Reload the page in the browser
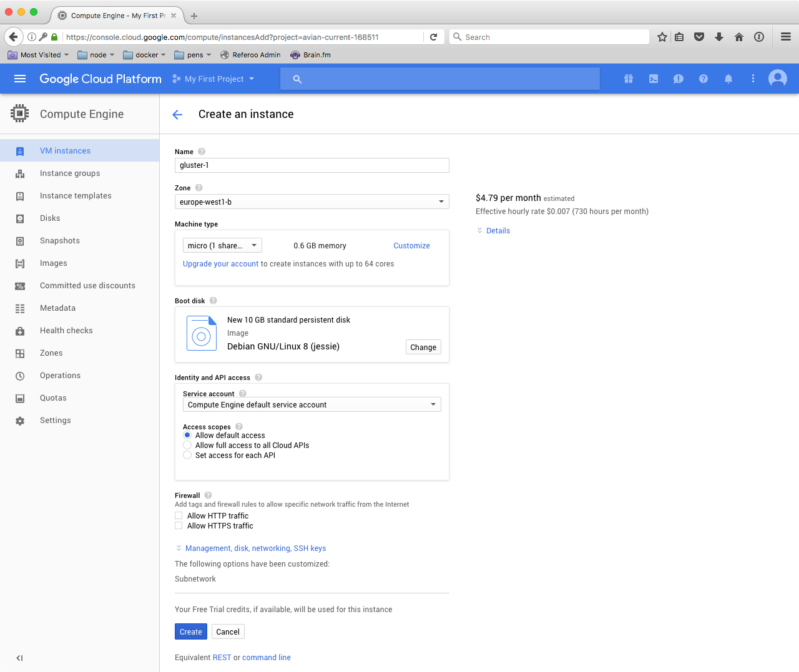This screenshot has height=672, width=799. pyautogui.click(x=433, y=37)
